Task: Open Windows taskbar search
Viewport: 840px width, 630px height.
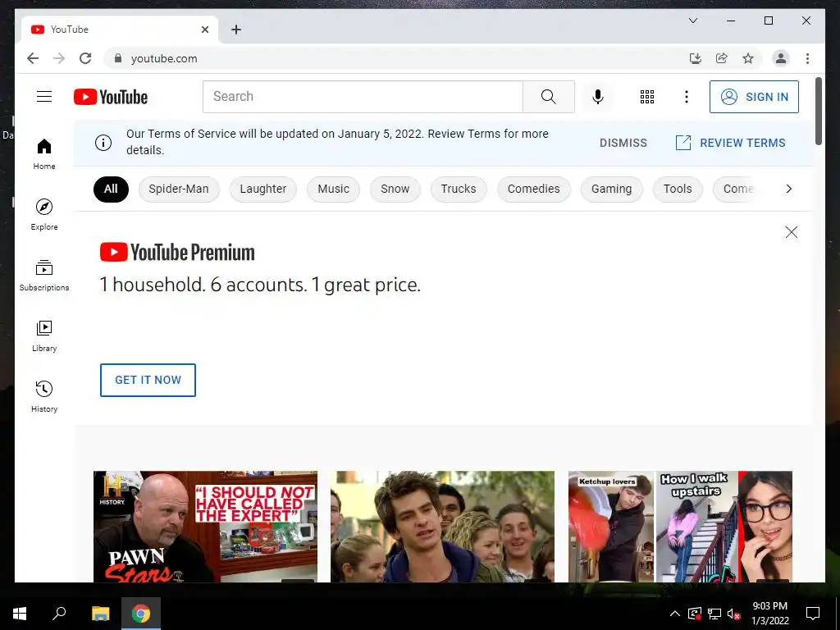Action: pos(59,614)
